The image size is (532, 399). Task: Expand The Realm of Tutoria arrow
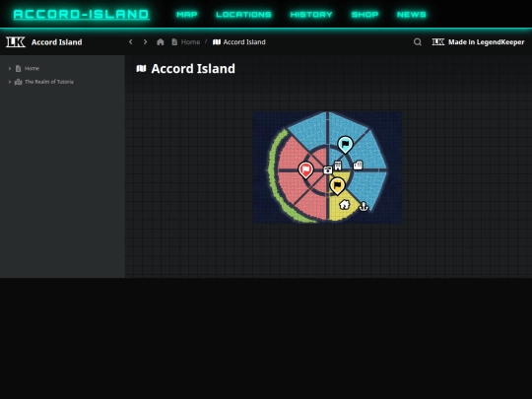click(x=10, y=82)
